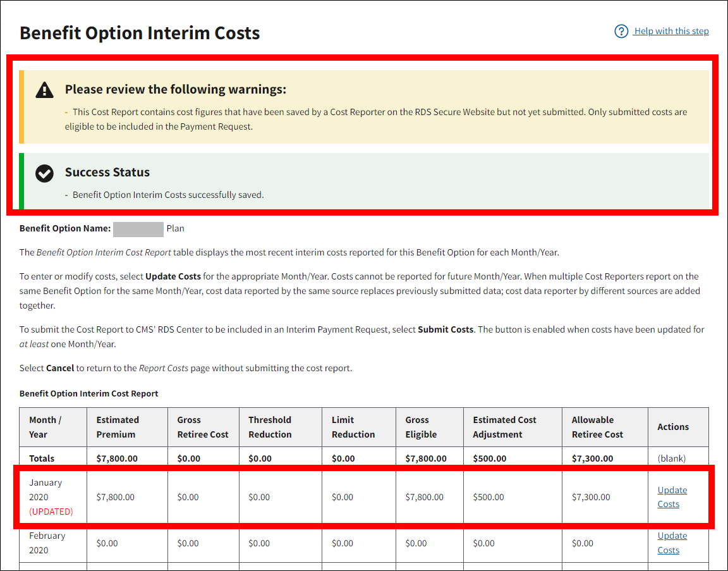
Task: Click the Month / Year column header
Action: (x=45, y=427)
